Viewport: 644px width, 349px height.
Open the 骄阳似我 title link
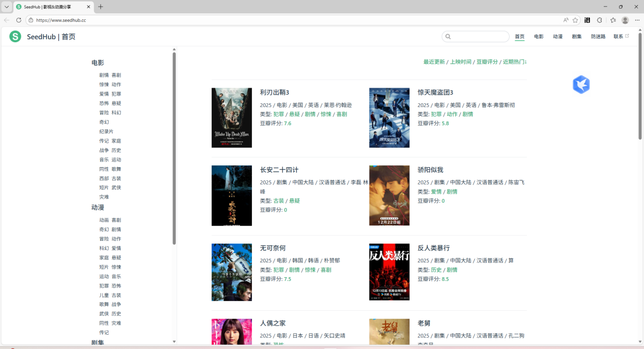[430, 170]
